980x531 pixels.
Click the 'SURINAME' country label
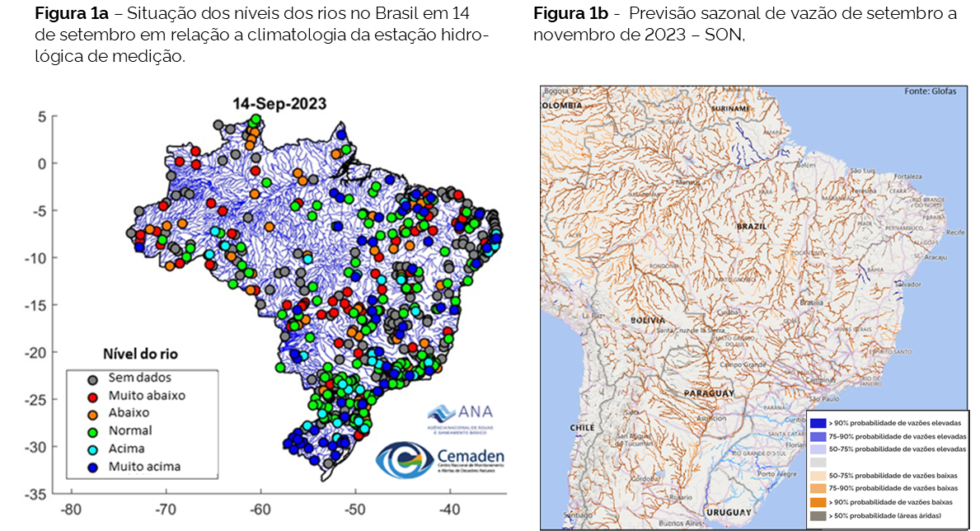(x=730, y=109)
